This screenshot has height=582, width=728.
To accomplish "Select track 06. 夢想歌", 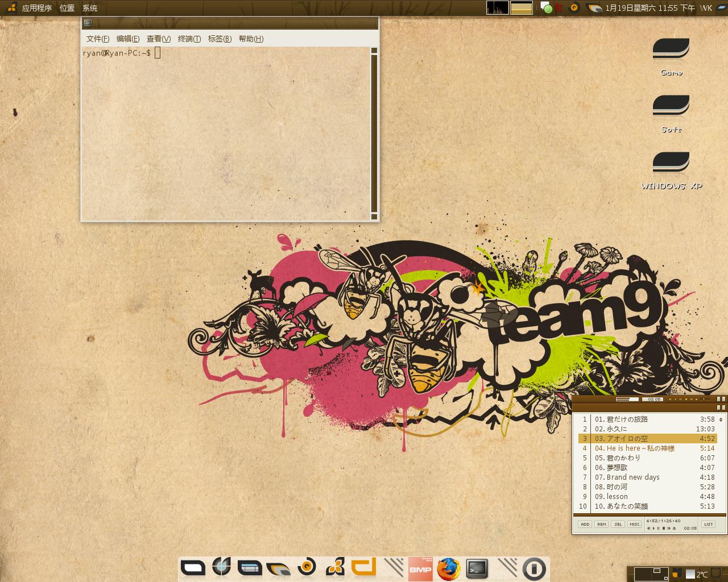I will point(647,468).
